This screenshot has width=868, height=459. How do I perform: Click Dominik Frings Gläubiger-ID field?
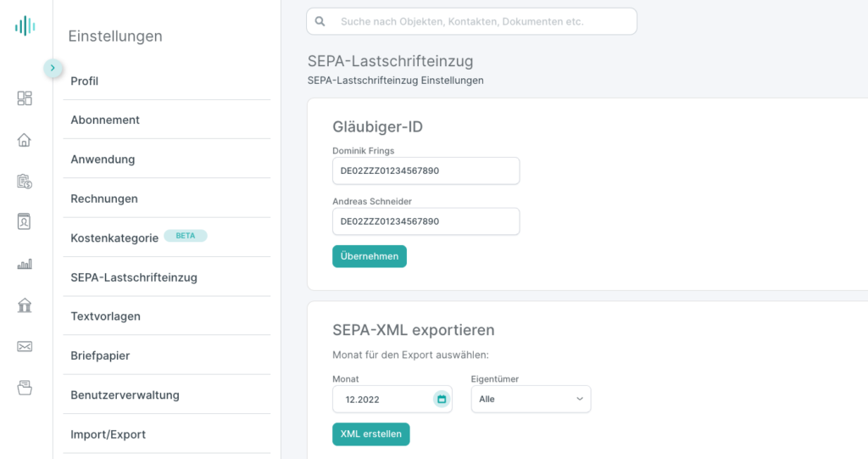[x=426, y=171]
